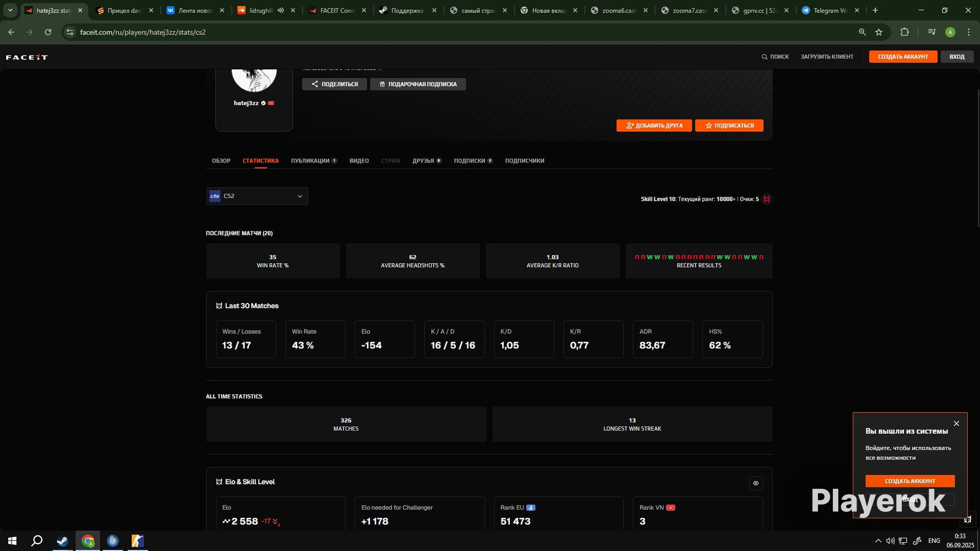Open the ПОДПИСКИ tab
This screenshot has height=551, width=980.
click(x=473, y=161)
